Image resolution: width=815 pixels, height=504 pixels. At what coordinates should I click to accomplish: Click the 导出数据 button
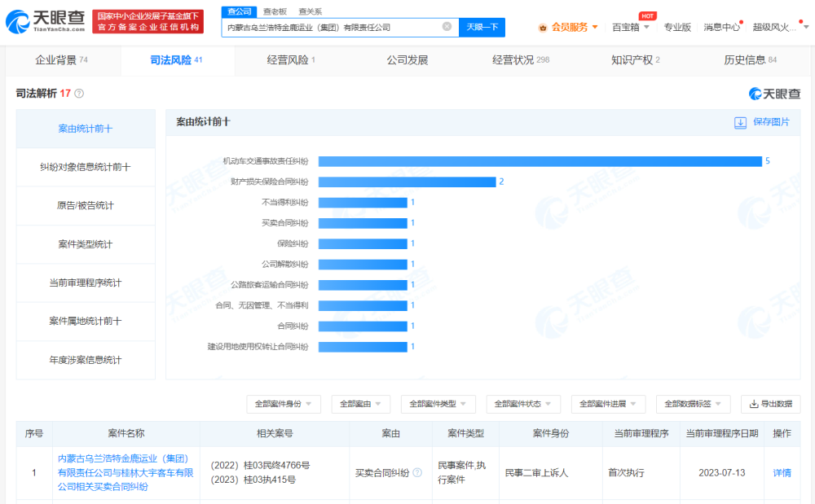point(771,404)
